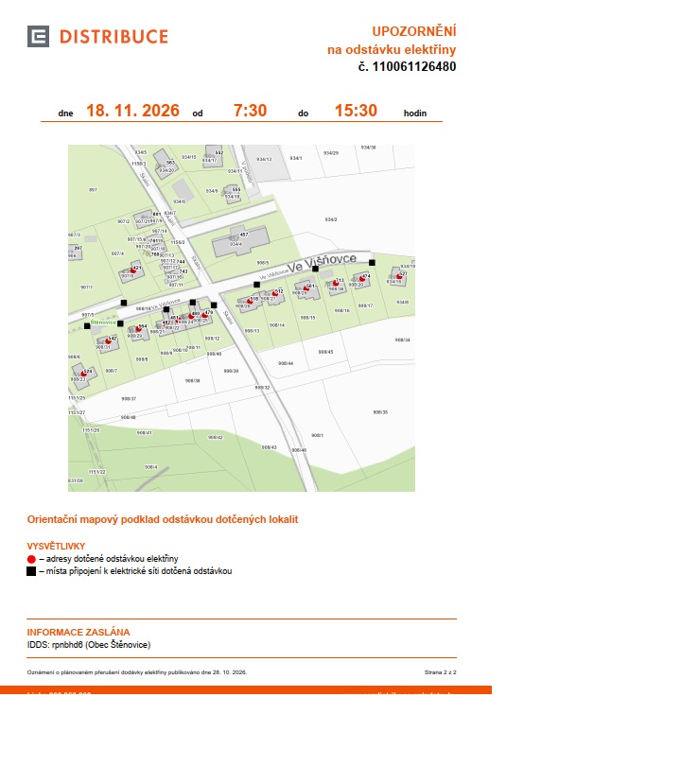Viewport: 681px width, 784px height.
Task: Click parcel 908/39 on the map
Action: 231,371
